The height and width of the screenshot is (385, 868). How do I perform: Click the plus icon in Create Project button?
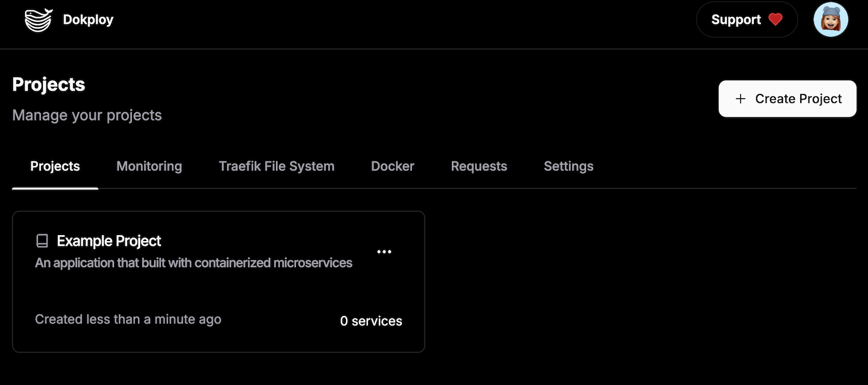coord(740,98)
